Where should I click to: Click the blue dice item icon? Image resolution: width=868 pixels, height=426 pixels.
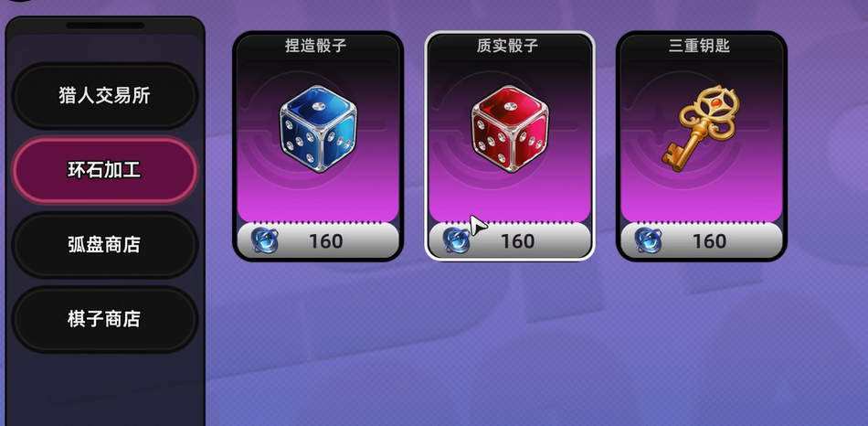tap(318, 128)
